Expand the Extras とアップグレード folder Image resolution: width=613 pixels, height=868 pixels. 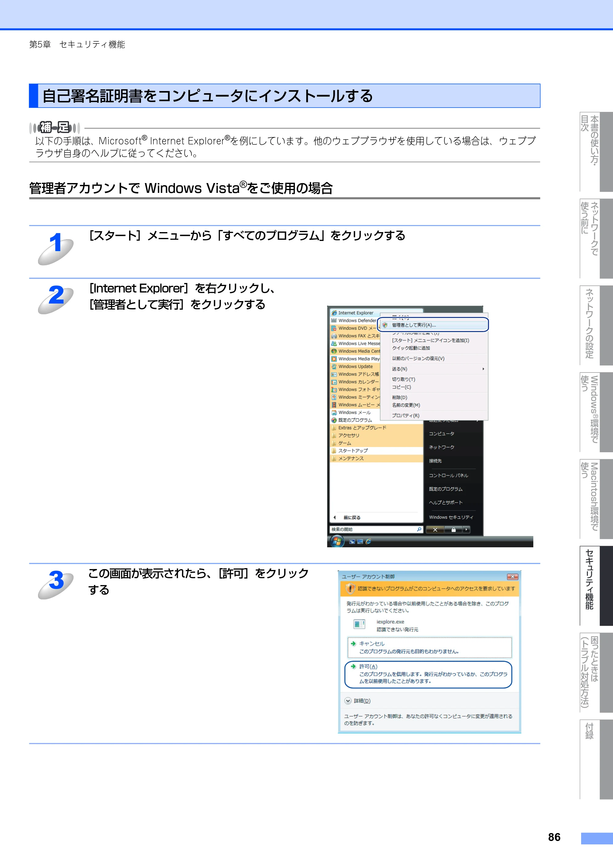(x=376, y=428)
